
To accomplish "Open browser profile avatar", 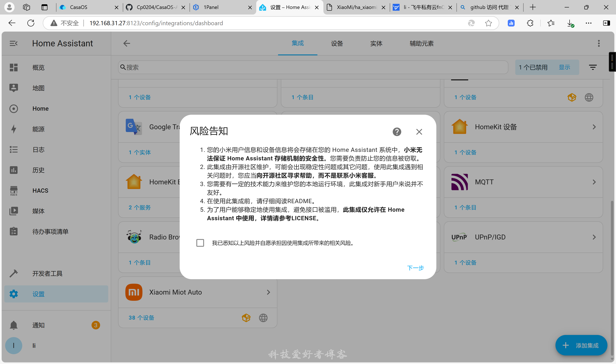I will [x=9, y=7].
